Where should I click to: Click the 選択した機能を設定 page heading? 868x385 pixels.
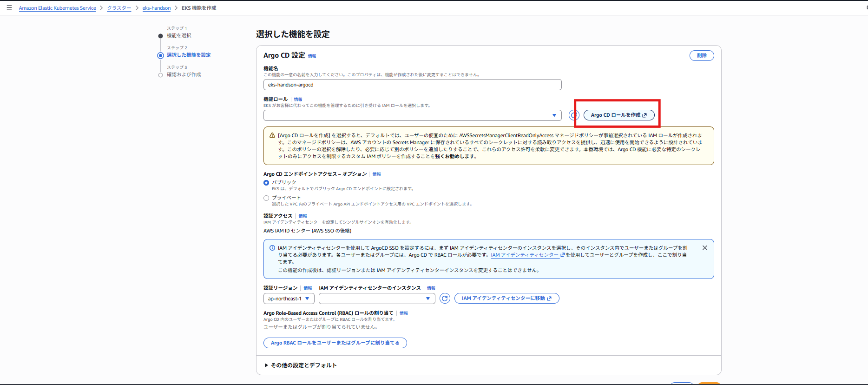pos(293,34)
